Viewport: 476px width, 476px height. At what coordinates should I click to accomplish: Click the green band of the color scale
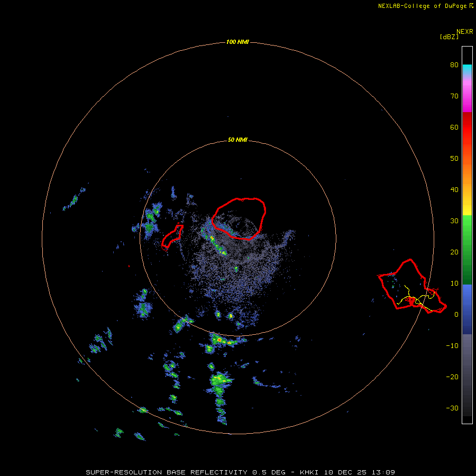click(x=467, y=250)
